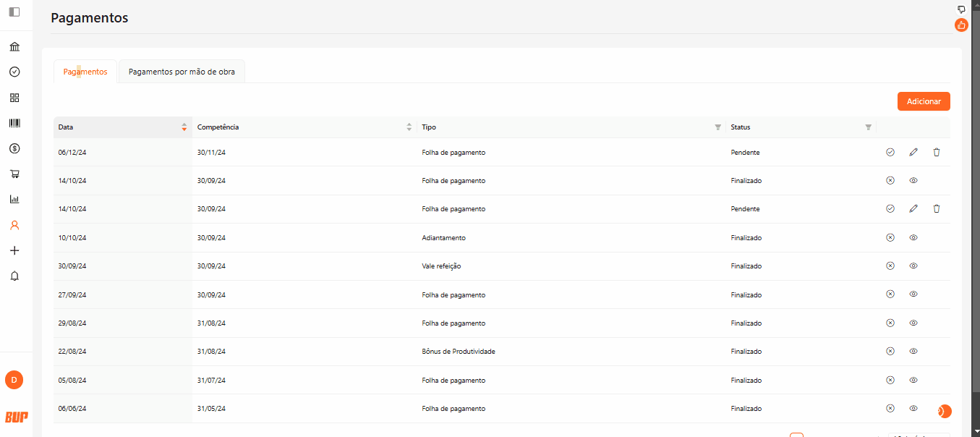Delete the 06/12/24 pending payment
980x437 pixels.
click(x=937, y=152)
